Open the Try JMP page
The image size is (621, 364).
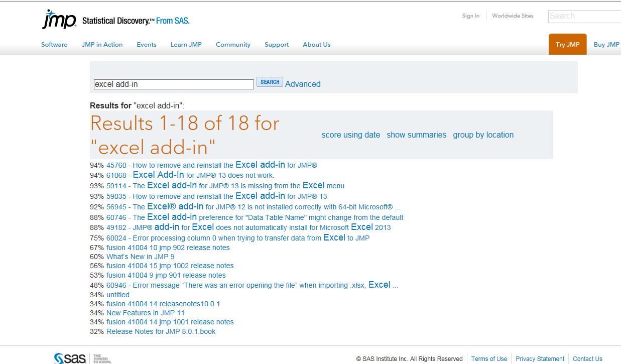pos(567,44)
